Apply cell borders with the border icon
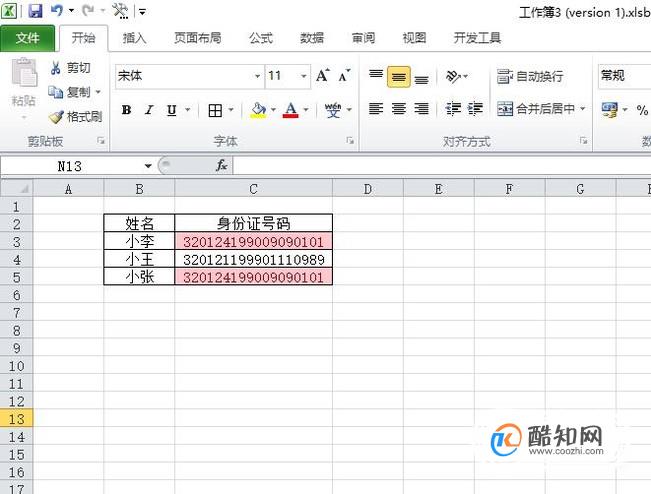This screenshot has height=494, width=651. click(215, 110)
